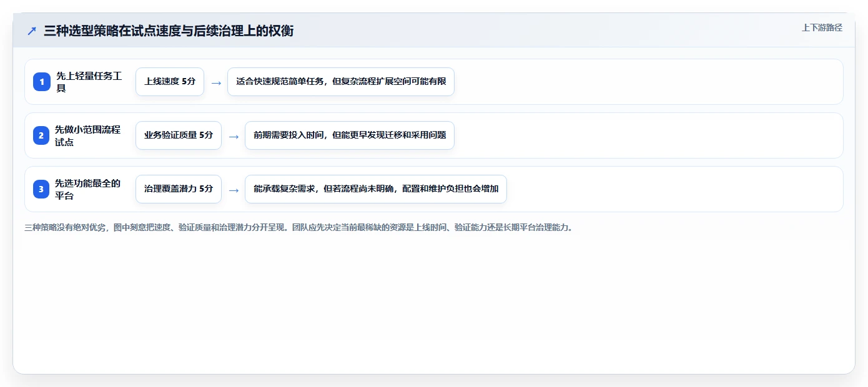Click the note 适合快速规范简单任务，但复杂流程扩展空间可能有限
Viewport: 868px width, 387px height.
pyautogui.click(x=341, y=82)
